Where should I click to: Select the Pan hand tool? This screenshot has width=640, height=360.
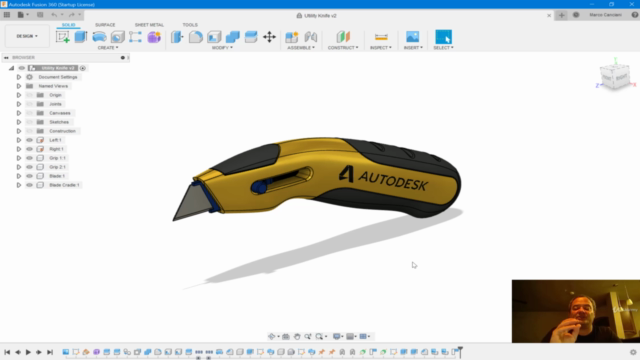[297, 336]
